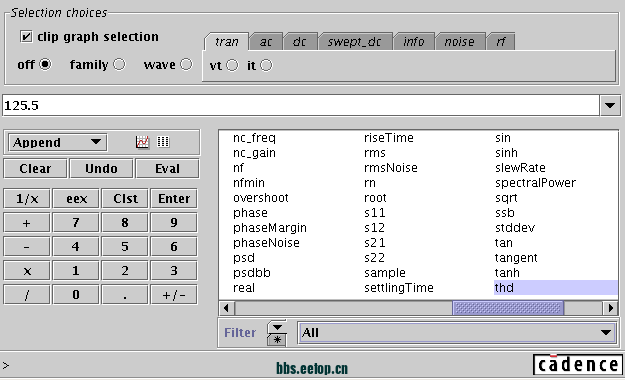
Task: Click the Clear button
Action: pyautogui.click(x=35, y=169)
